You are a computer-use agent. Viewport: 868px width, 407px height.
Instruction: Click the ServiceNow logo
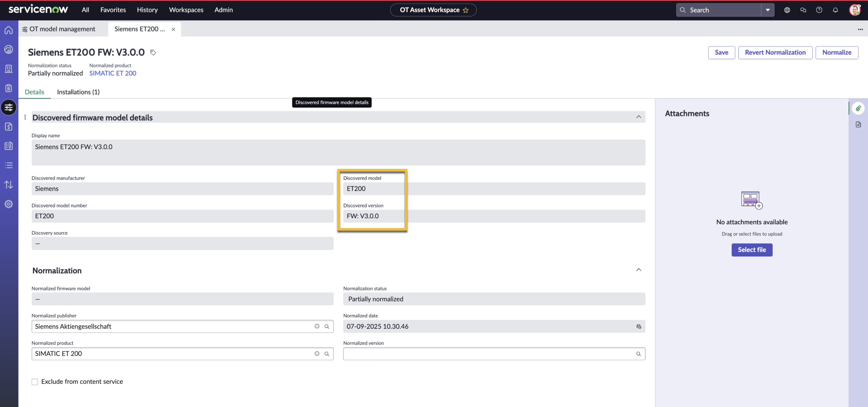point(38,9)
